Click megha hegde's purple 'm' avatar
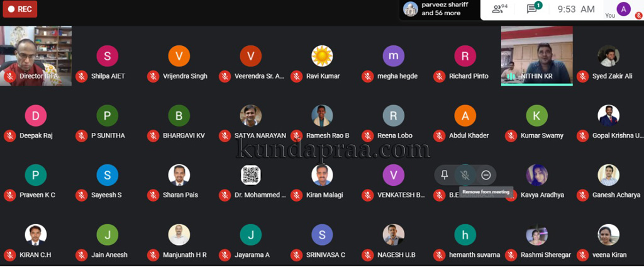644x267 pixels. (394, 57)
